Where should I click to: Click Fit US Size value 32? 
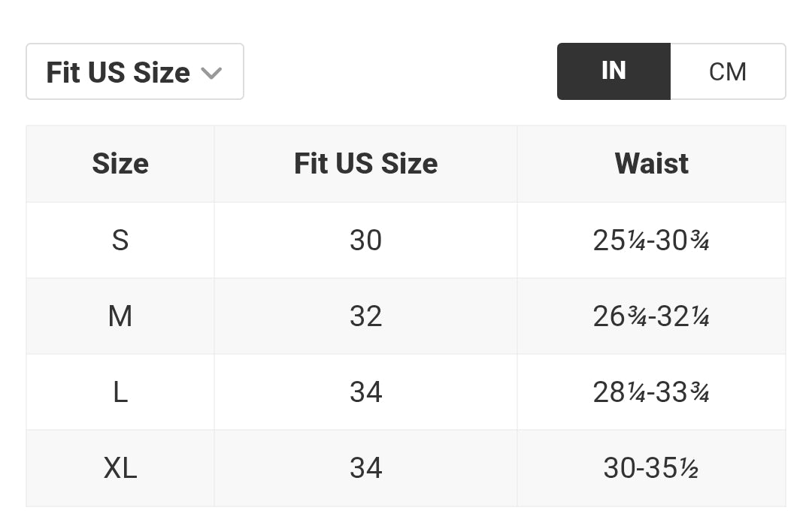click(365, 316)
